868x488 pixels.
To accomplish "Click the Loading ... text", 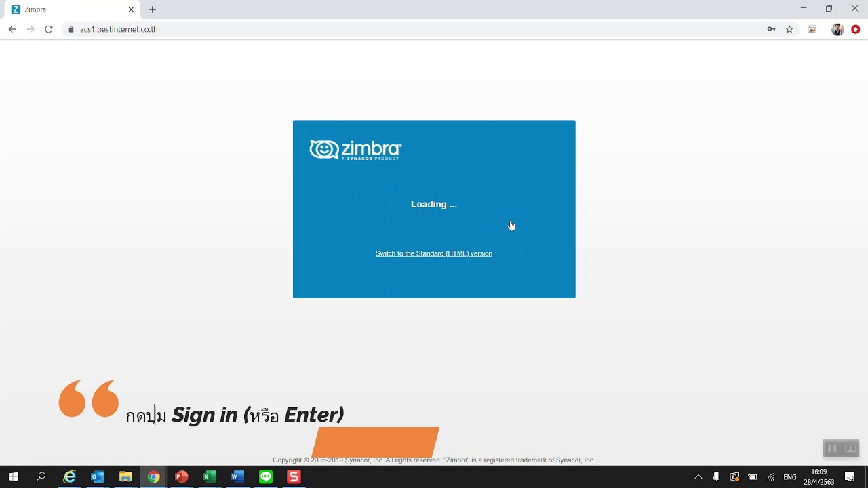I will pos(434,204).
